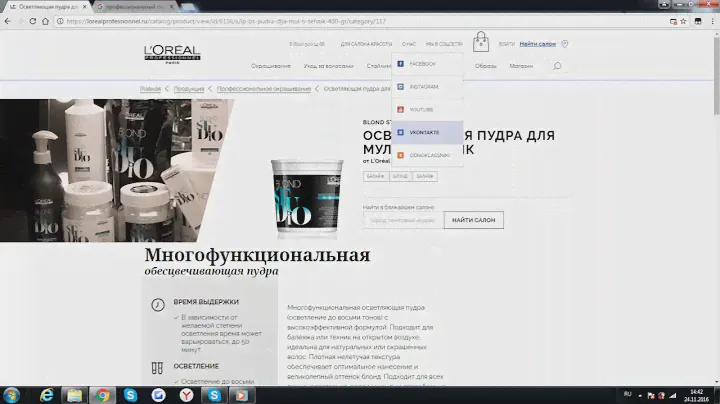
Task: Click the search magnifier icon
Action: pyautogui.click(x=557, y=66)
